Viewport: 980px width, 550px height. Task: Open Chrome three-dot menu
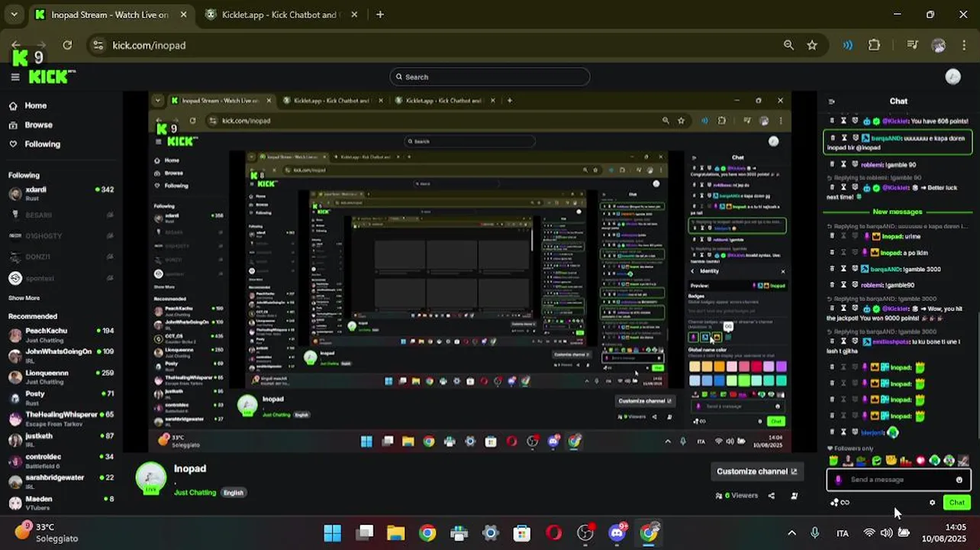coord(963,45)
